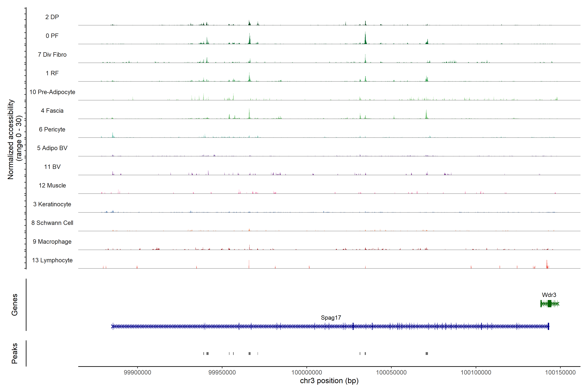Click the 6 Pericyte track label
This screenshot has height=392, width=588.
coord(52,129)
